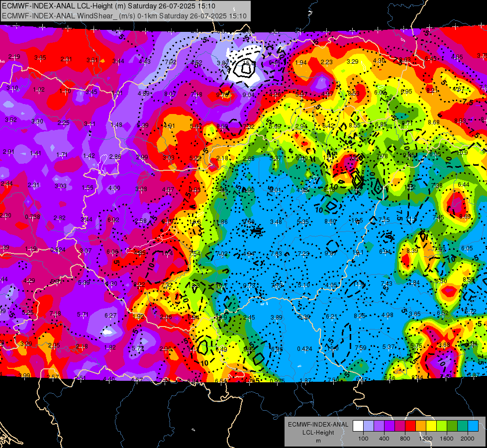Click the wind shear value 6.92

(x=113, y=220)
